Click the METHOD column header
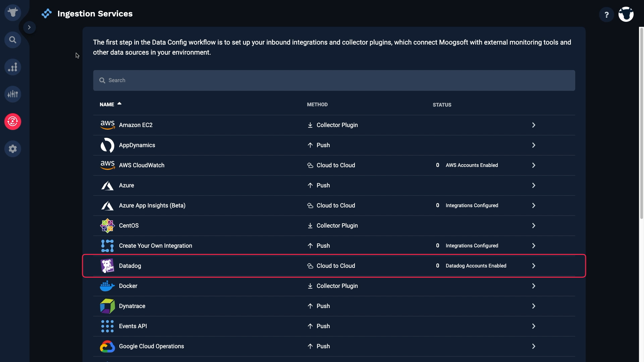644x362 pixels. (x=317, y=105)
